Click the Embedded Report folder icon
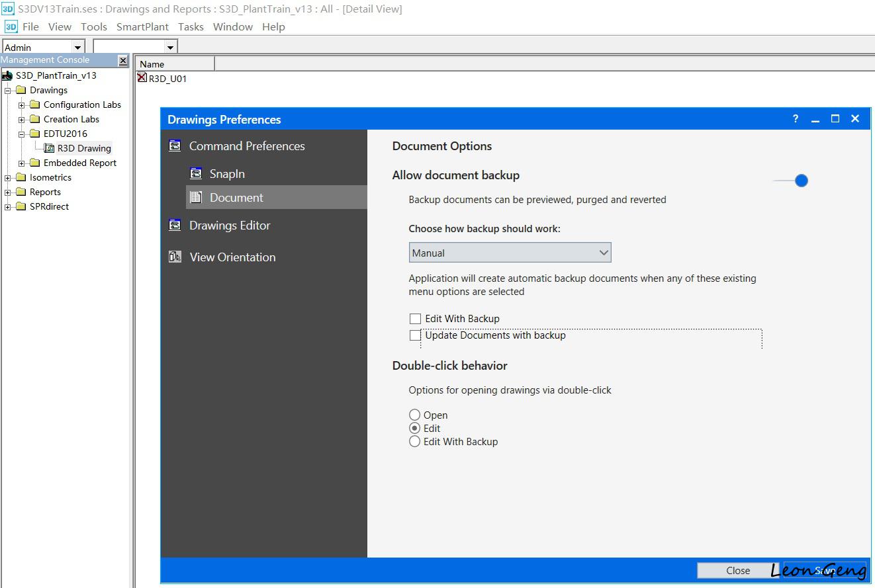 (34, 163)
